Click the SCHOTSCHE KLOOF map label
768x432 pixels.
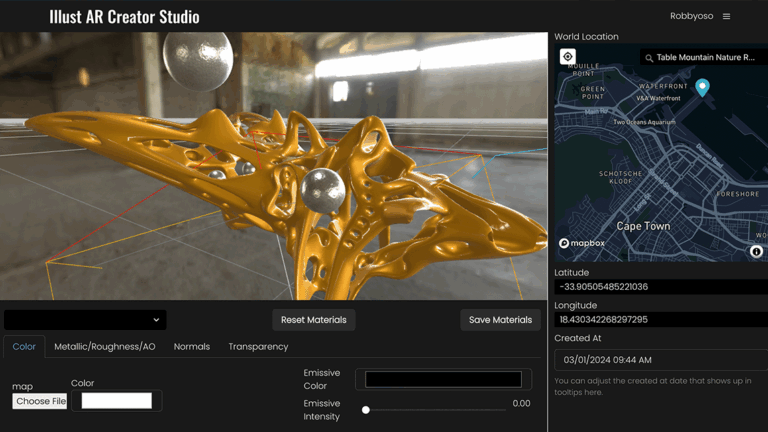point(621,177)
